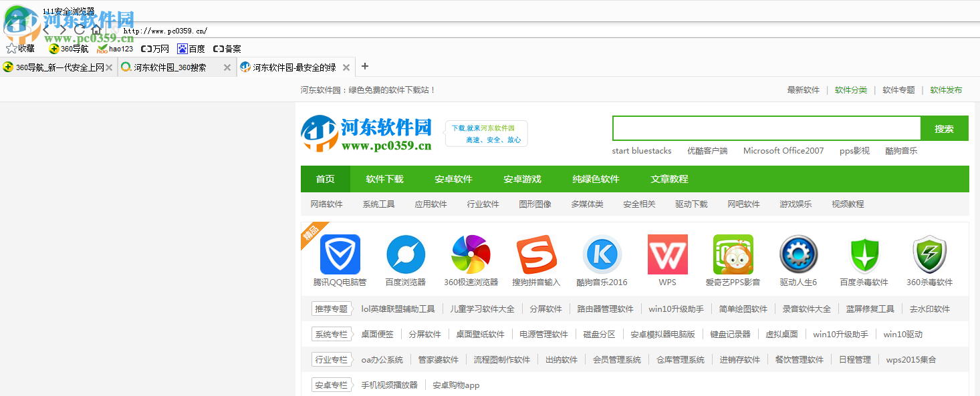Click the Microsoft Office2007 hot search
Image resolution: width=980 pixels, height=396 pixels.
pyautogui.click(x=783, y=151)
